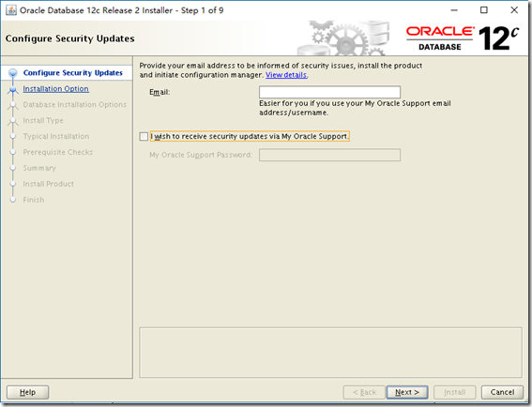Click the gears graphic in header banner
532x407 pixels.
[x=342, y=38]
